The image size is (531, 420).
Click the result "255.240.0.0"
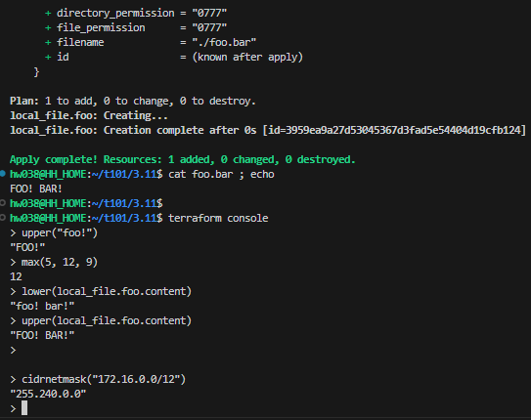pos(48,394)
